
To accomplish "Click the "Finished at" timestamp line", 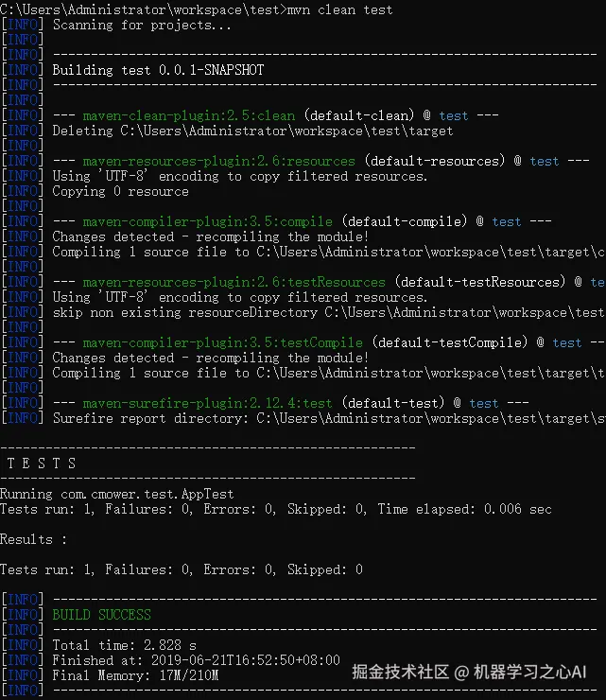I will click(196, 660).
